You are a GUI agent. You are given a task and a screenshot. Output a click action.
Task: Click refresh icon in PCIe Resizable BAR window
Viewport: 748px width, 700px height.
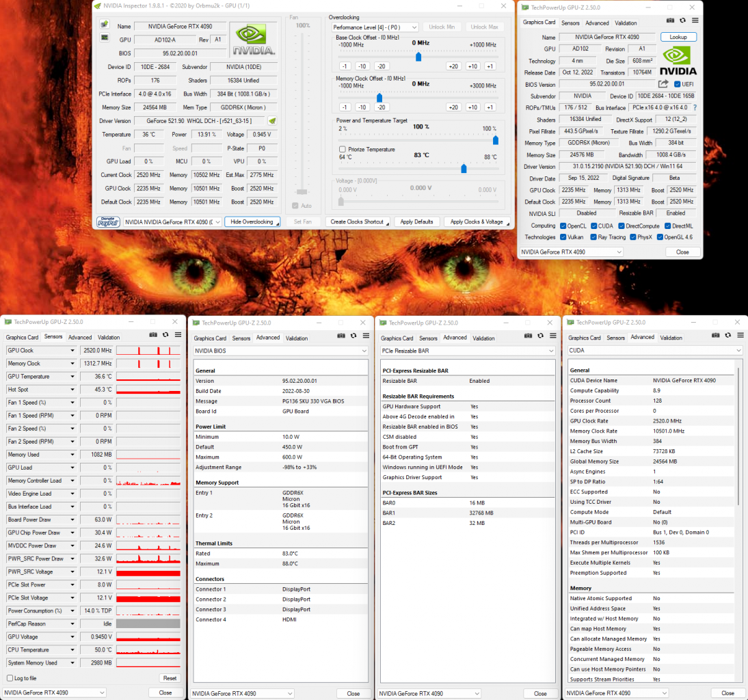coord(540,336)
